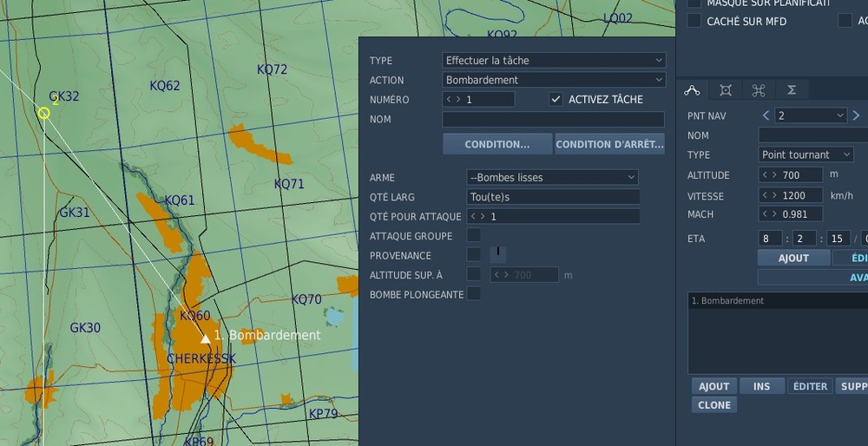
Task: Expand the ACTION Bombardement dropdown
Action: (554, 80)
